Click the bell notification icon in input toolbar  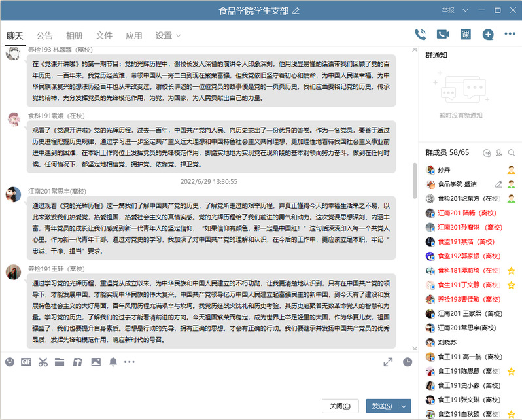pos(113,362)
